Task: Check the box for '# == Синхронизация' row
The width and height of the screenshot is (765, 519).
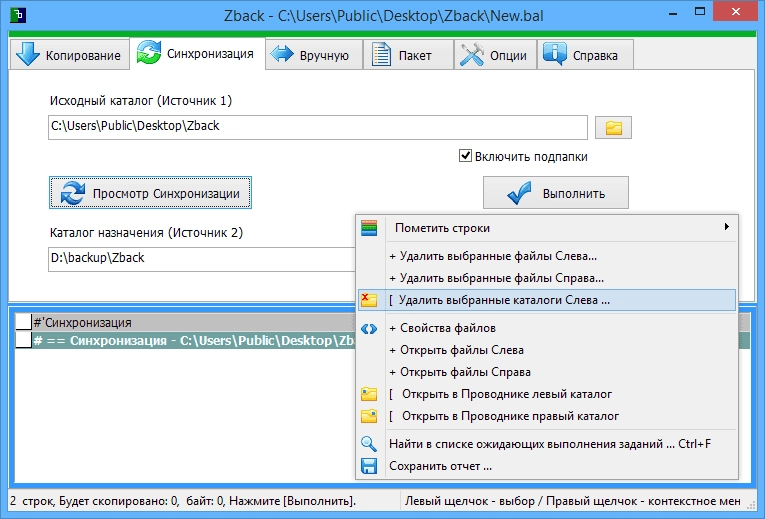Action: pos(23,340)
